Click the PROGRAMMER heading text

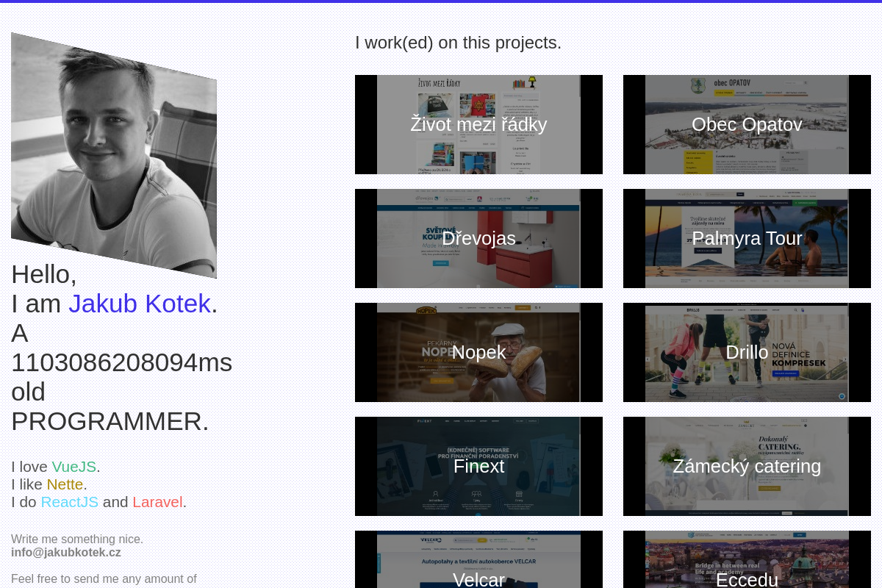pos(110,421)
